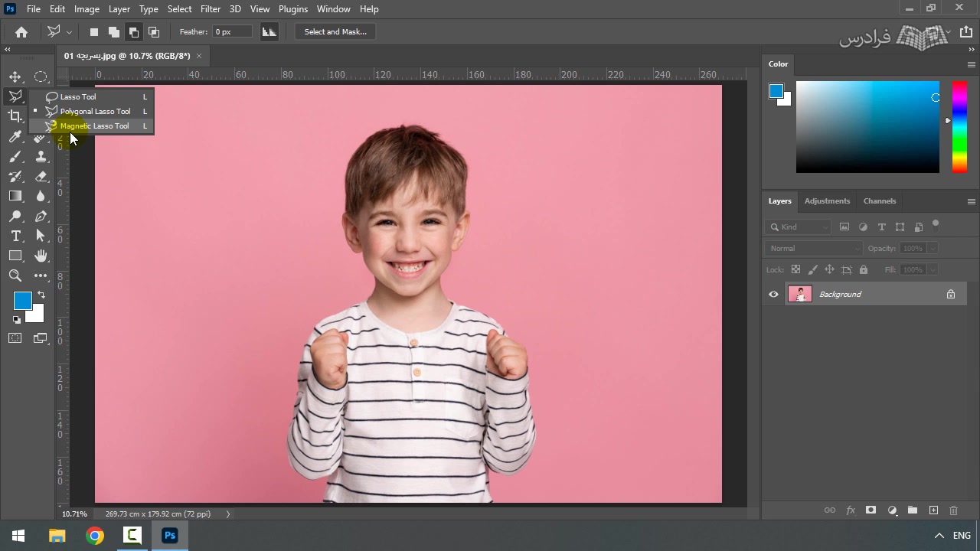Hide the Background layer using eye icon
This screenshot has height=551, width=980.
coord(773,295)
